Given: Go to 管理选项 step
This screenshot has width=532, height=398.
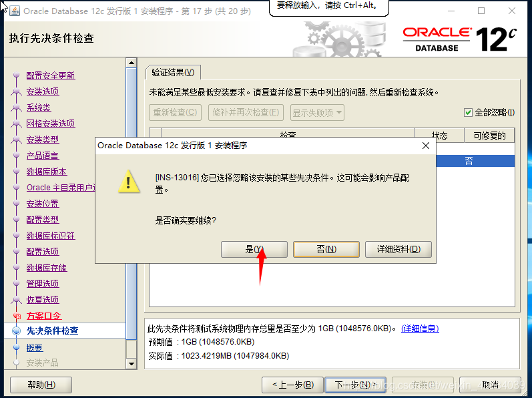Looking at the screenshot, I should point(43,284).
